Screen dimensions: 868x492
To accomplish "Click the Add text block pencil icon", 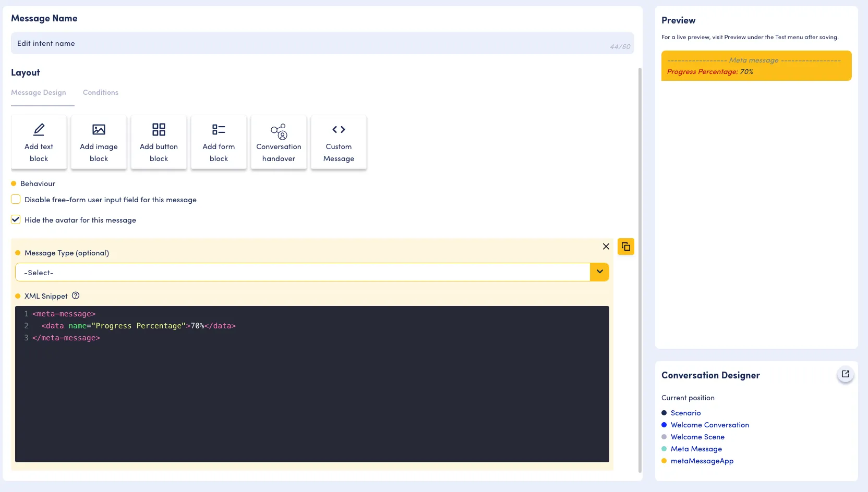I will click(x=39, y=129).
